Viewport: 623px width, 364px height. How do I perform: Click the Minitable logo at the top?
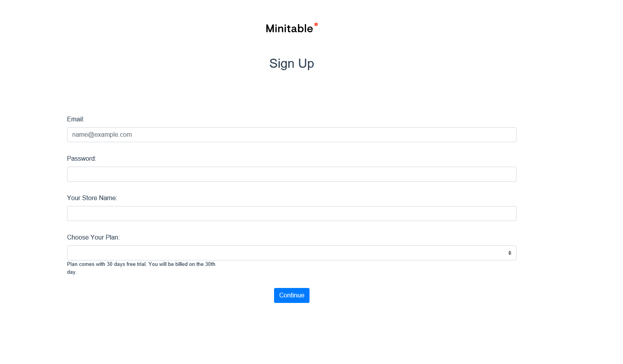pyautogui.click(x=292, y=28)
